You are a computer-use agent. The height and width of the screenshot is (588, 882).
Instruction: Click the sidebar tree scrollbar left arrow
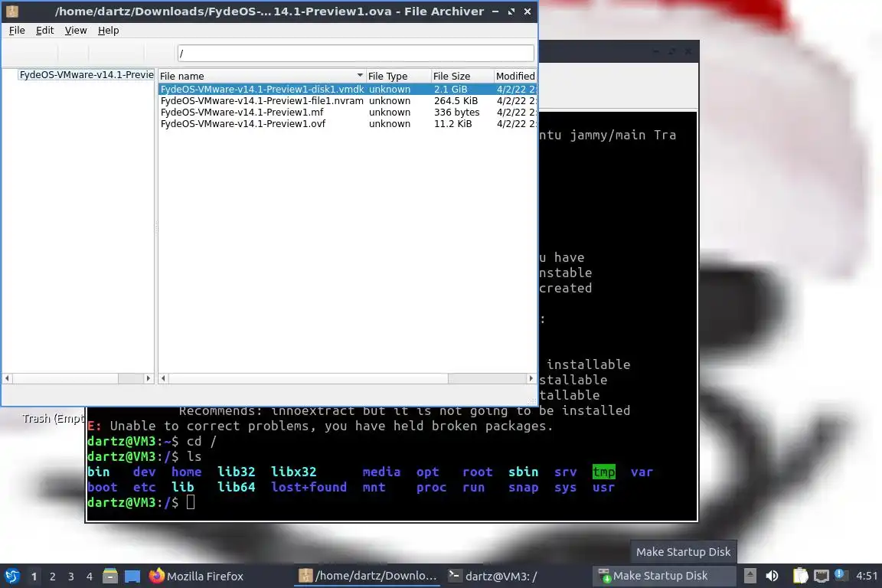[7, 379]
